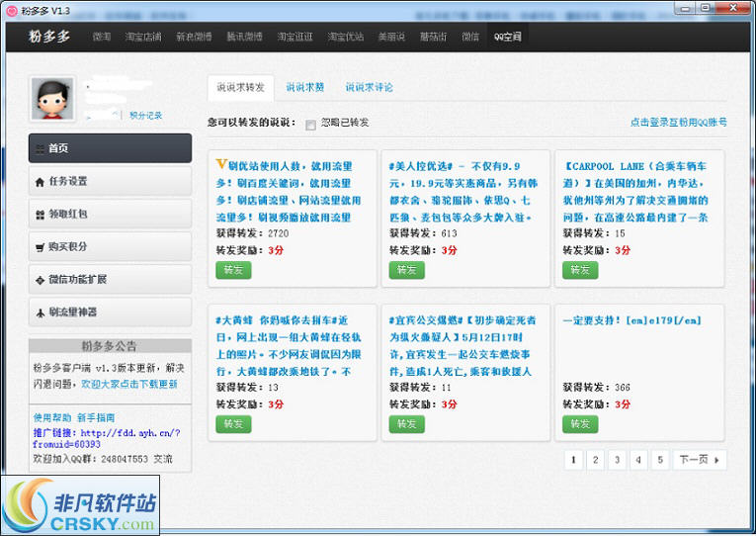Select the QQ空间 navigation item
The height and width of the screenshot is (536, 756).
coord(507,37)
